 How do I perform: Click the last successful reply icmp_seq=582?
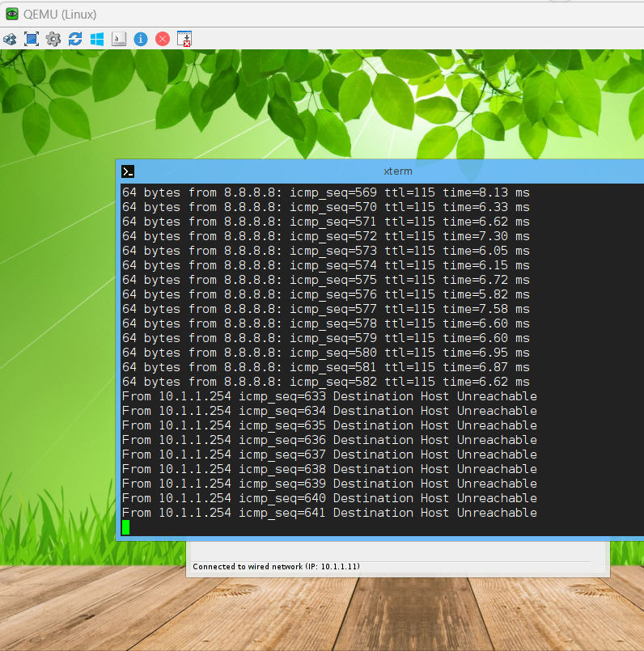point(326,382)
